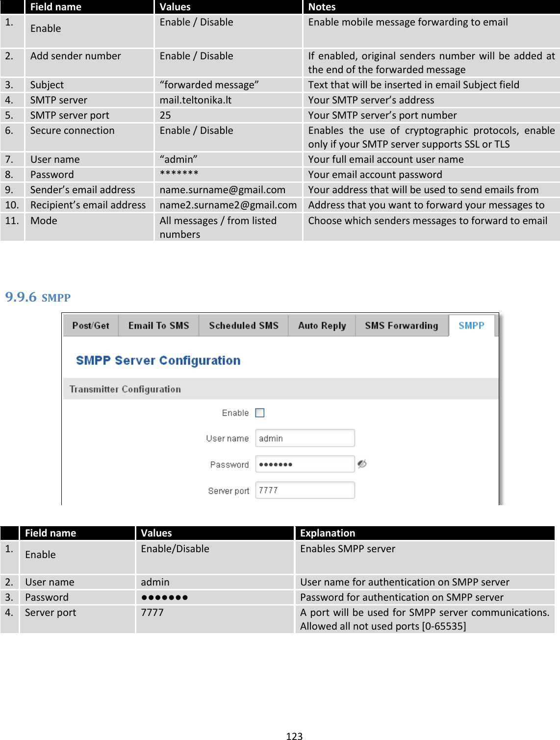Select the Auto Reply tab
Screen dimensions: 560x740
[x=322, y=326]
